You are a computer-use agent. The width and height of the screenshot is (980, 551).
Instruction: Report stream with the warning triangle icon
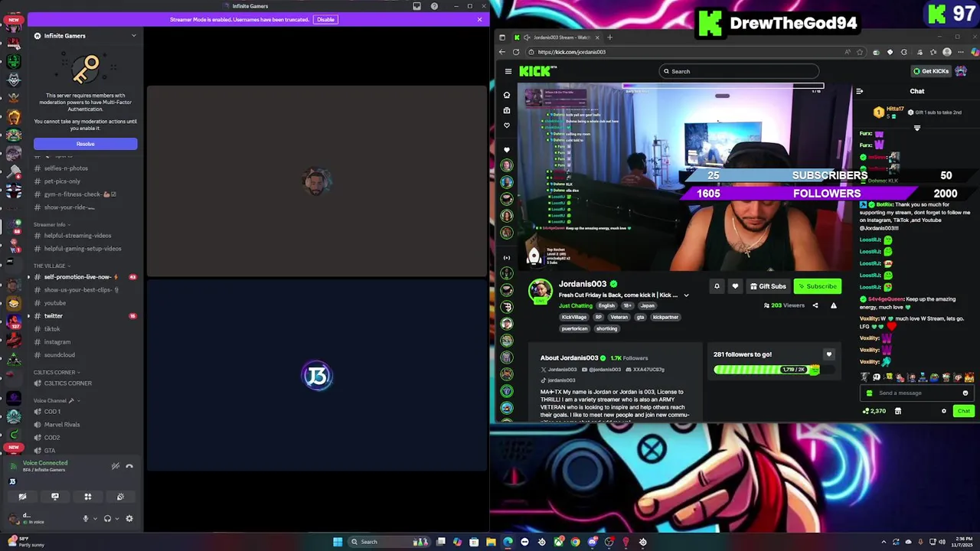coord(834,305)
